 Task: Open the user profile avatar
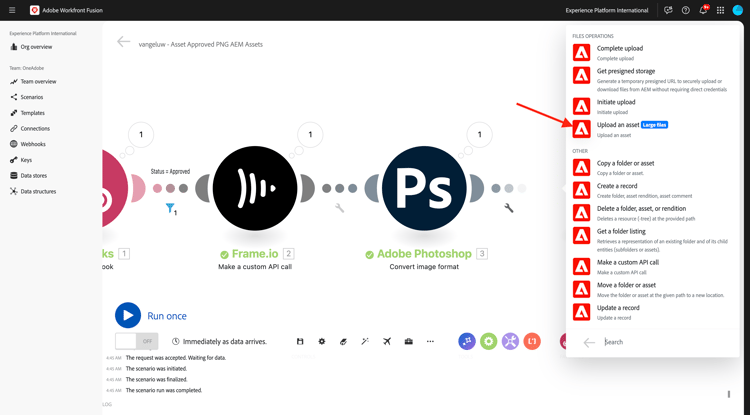tap(738, 10)
